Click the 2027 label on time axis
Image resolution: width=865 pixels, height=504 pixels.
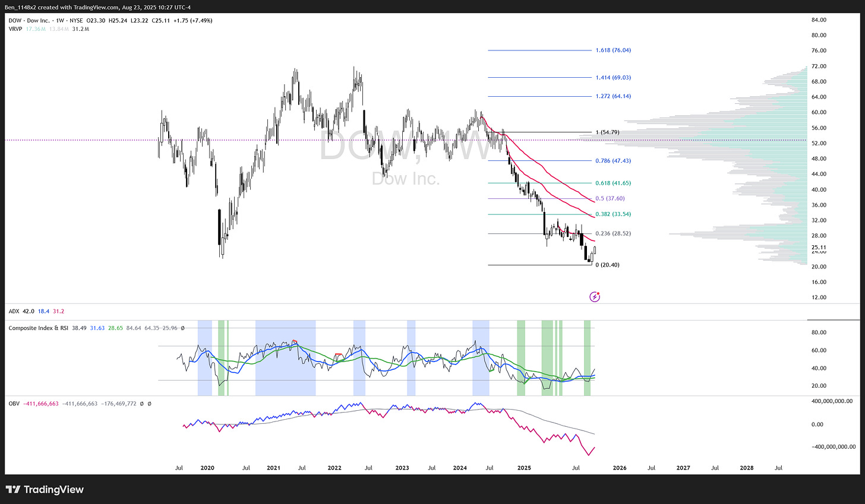pyautogui.click(x=683, y=468)
